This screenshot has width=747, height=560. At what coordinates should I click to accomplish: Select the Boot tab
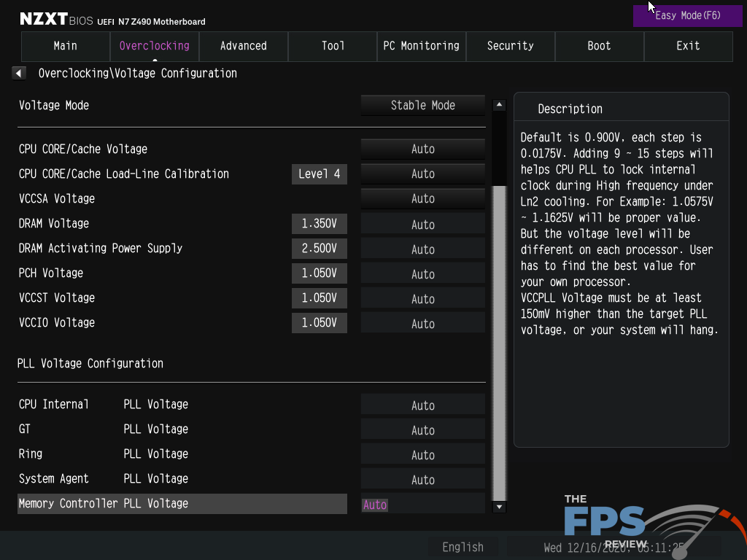click(x=599, y=46)
